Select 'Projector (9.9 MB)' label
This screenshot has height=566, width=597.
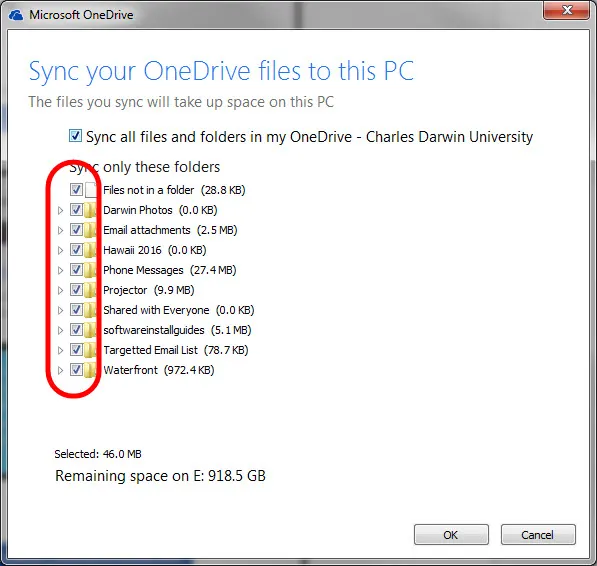click(149, 290)
